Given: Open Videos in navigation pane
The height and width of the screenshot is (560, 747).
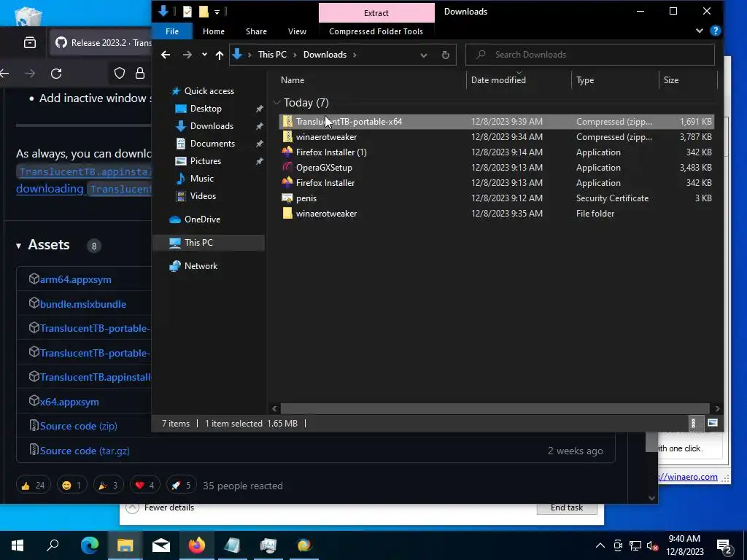Looking at the screenshot, I should [x=203, y=196].
